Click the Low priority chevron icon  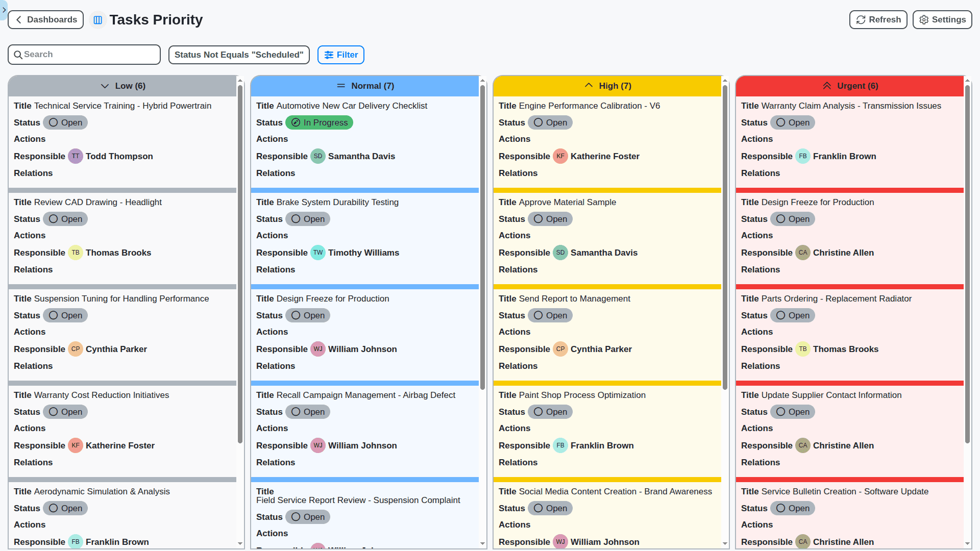[x=105, y=86]
